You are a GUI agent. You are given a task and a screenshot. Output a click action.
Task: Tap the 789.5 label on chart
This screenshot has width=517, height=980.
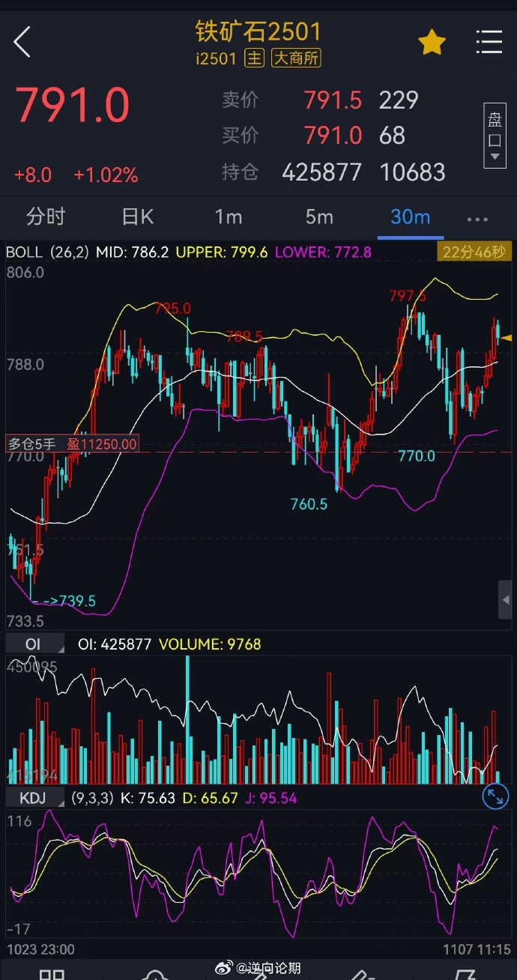point(244,337)
